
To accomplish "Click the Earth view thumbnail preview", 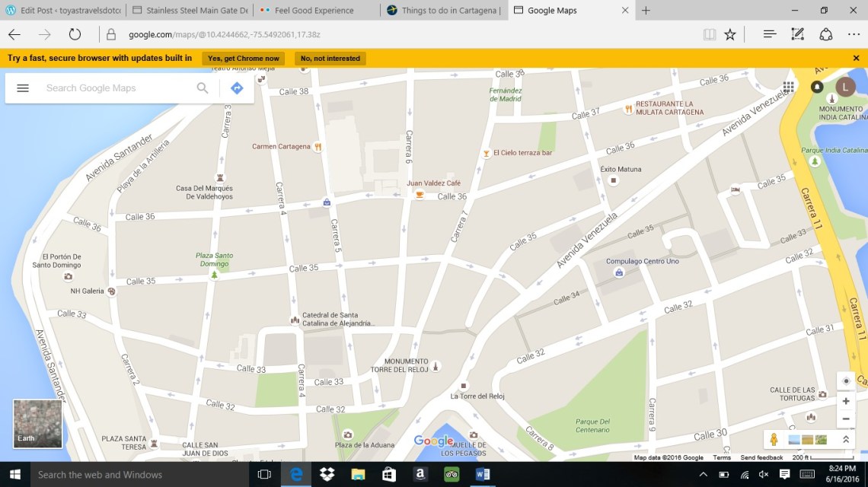I will (37, 424).
